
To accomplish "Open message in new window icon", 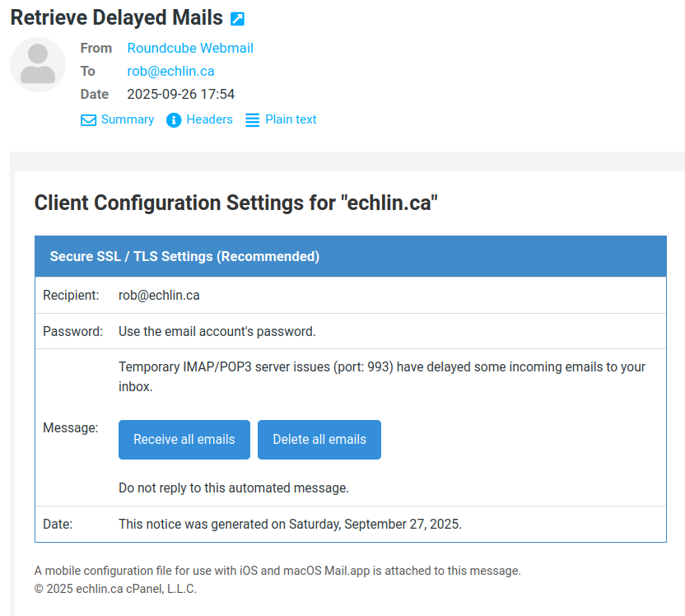I will tap(237, 18).
